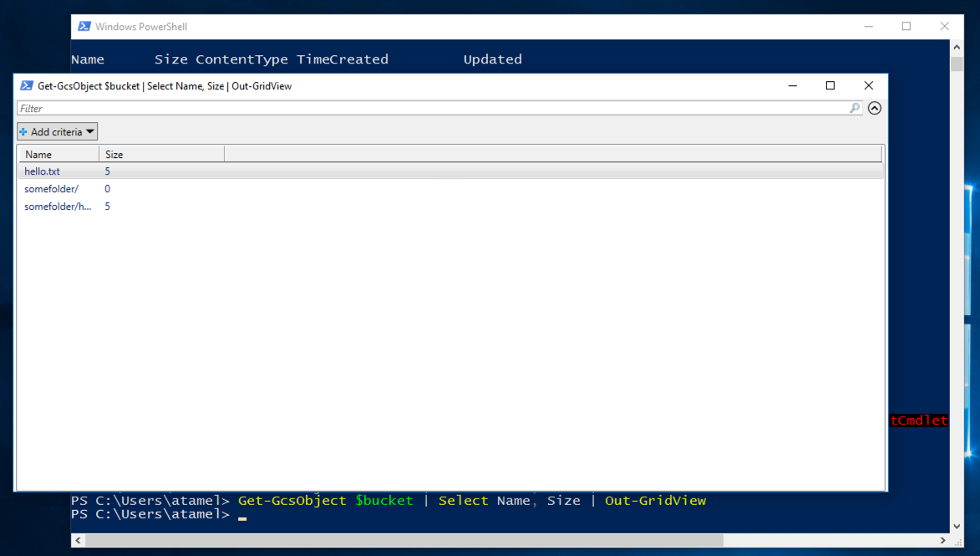Click the Add criteria button

click(x=57, y=131)
